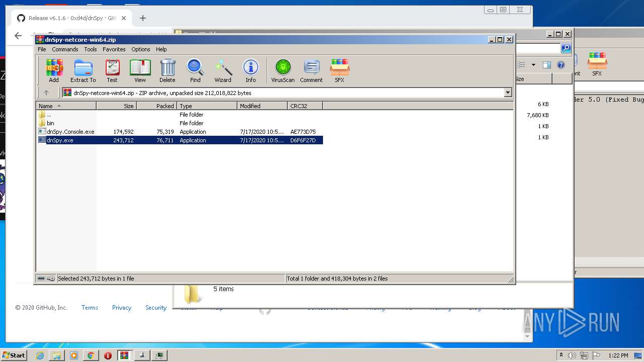Open the Favorites menu
Image resolution: width=644 pixels, height=362 pixels.
(114, 49)
